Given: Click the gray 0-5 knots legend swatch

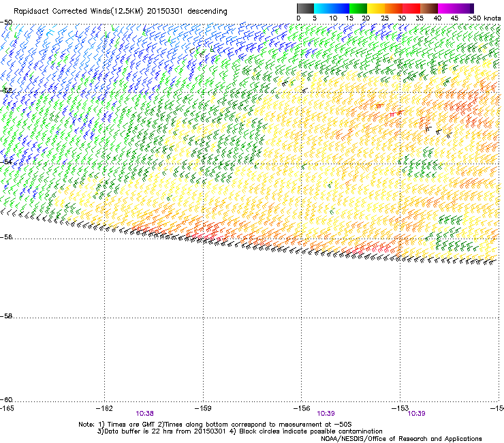Looking at the screenshot, I should click(305, 8).
